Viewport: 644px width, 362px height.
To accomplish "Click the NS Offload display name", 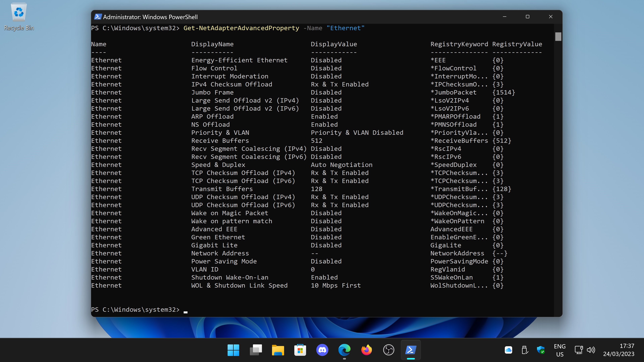I will 210,124.
